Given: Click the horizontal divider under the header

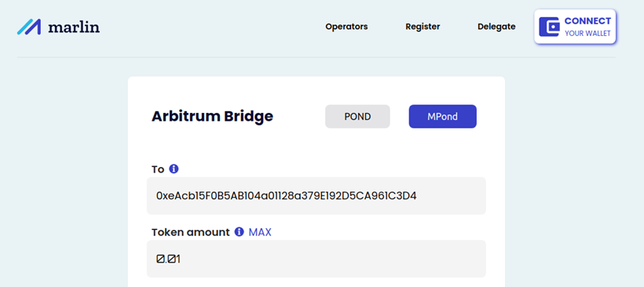Looking at the screenshot, I should click(x=317, y=57).
